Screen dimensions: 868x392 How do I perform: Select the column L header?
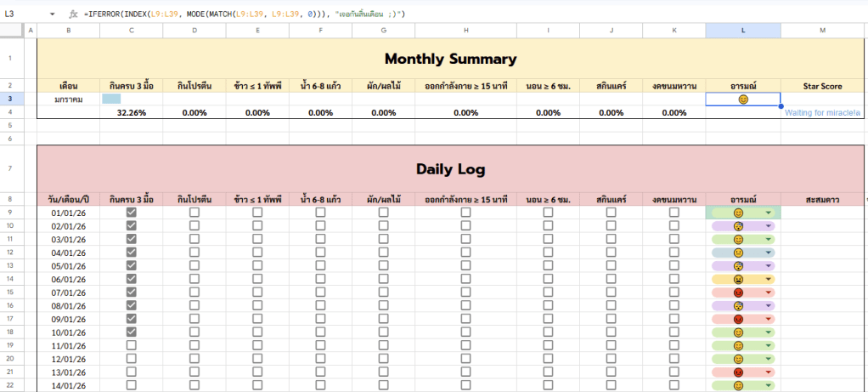(742, 31)
